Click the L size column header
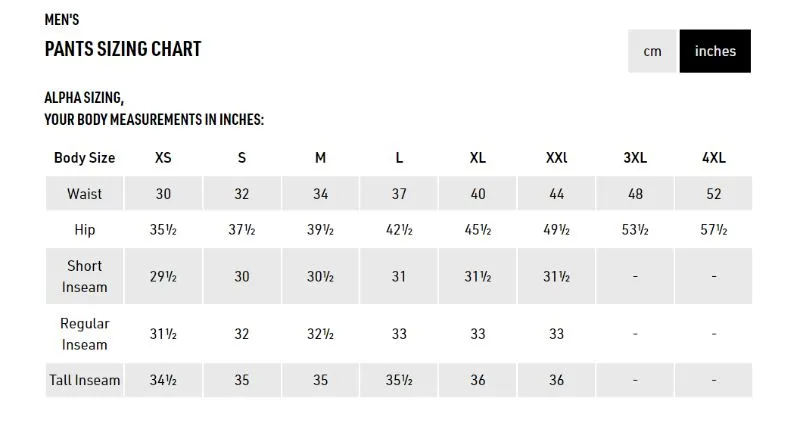Viewport: 800px width, 423px height. [399, 158]
